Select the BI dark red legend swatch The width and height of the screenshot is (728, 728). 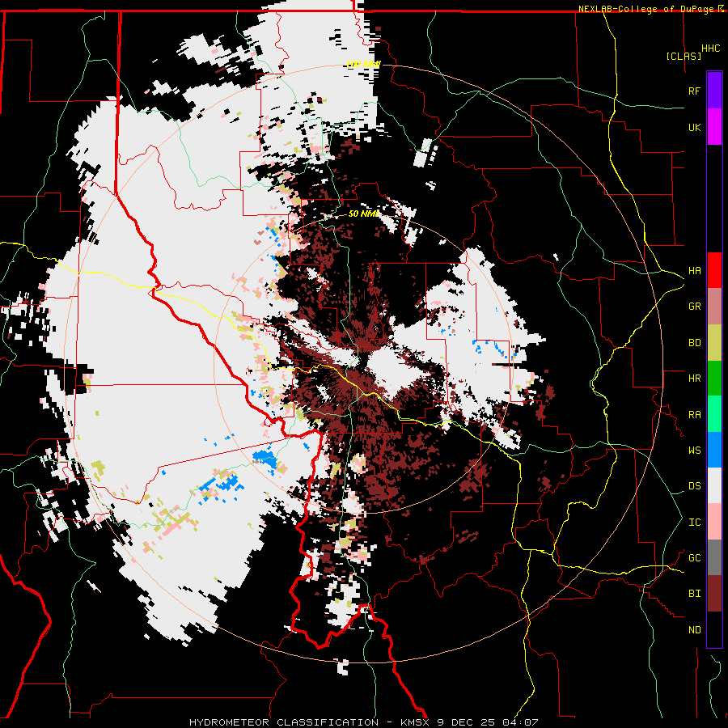point(714,594)
